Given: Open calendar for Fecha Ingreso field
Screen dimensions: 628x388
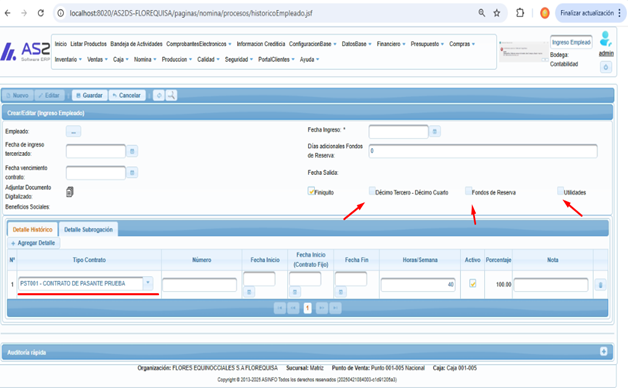Looking at the screenshot, I should click(435, 131).
